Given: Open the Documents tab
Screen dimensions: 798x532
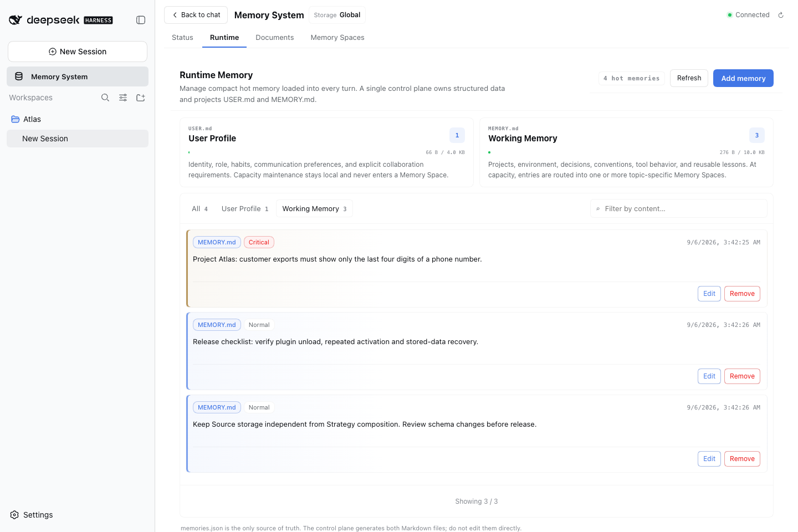Looking at the screenshot, I should tap(275, 38).
